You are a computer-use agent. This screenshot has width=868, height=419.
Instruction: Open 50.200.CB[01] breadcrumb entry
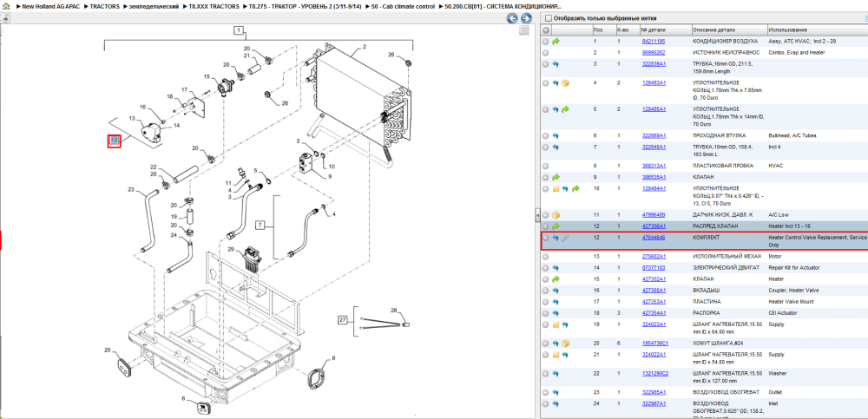click(503, 7)
